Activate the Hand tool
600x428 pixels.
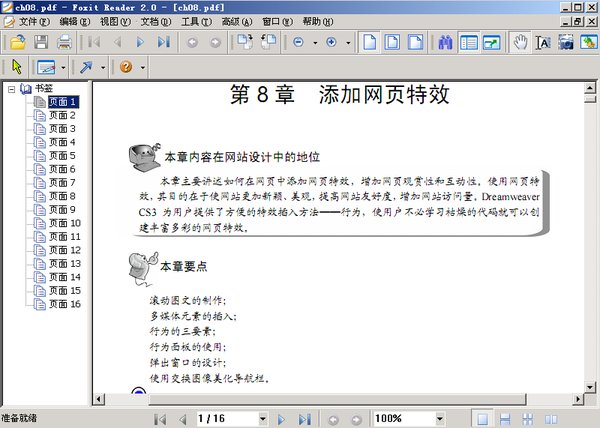[520, 42]
